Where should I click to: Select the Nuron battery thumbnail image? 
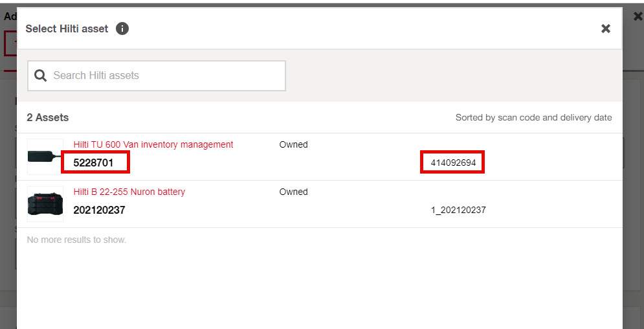[45, 204]
